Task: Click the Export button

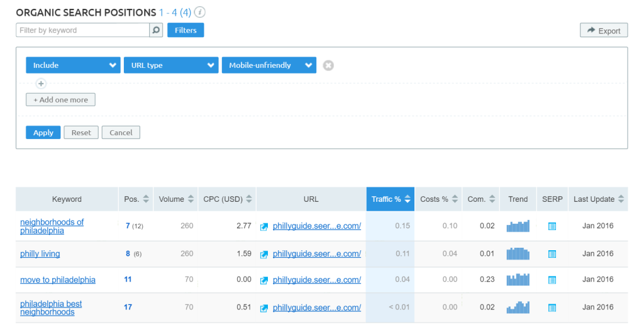Action: [603, 31]
